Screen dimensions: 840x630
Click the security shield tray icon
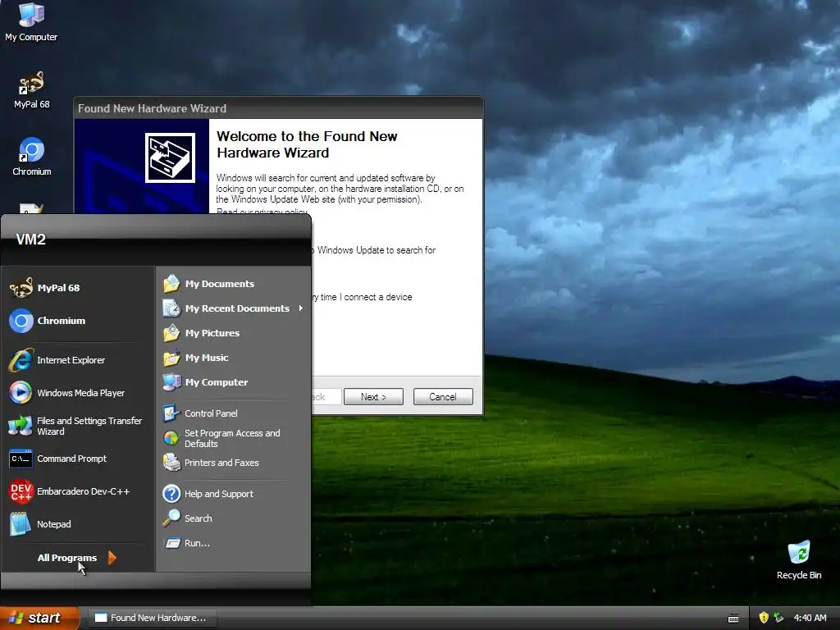[x=764, y=618]
